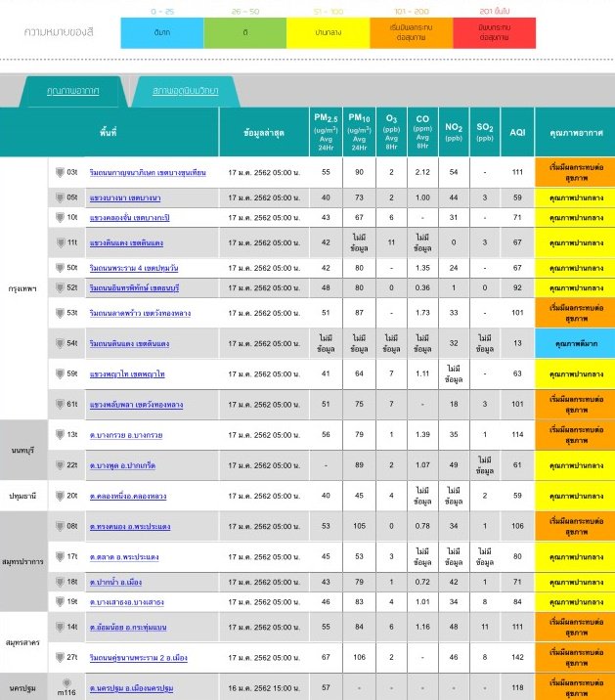The width and height of the screenshot is (615, 700).
Task: Pick the 53t station marker icon
Action: [60, 313]
